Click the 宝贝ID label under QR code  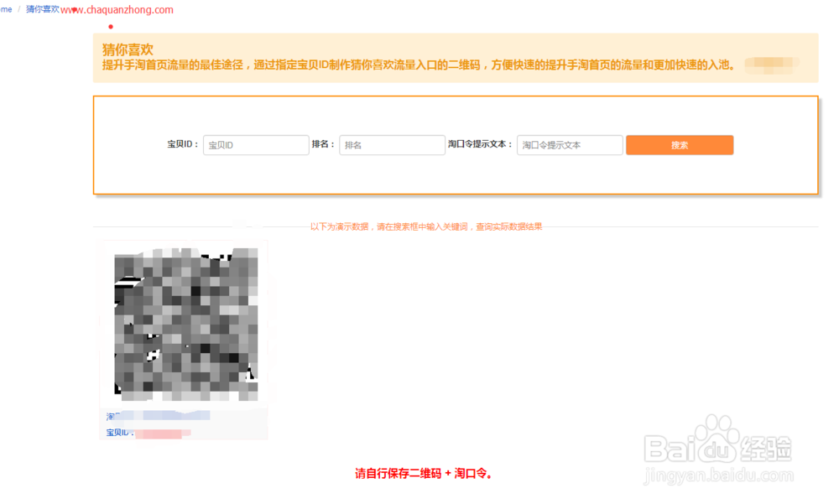(119, 433)
